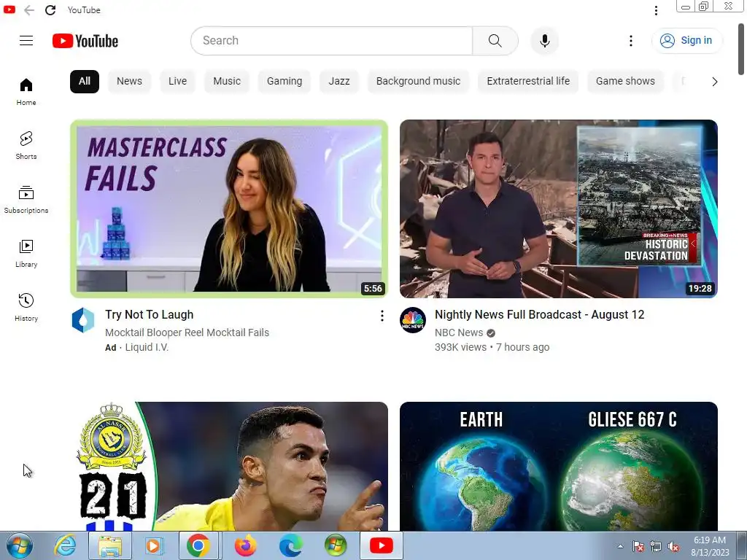Open Shorts from the sidebar

26,146
